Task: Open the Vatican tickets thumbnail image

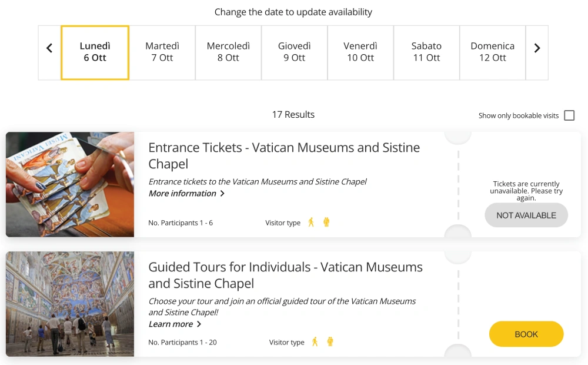Action: click(x=70, y=184)
